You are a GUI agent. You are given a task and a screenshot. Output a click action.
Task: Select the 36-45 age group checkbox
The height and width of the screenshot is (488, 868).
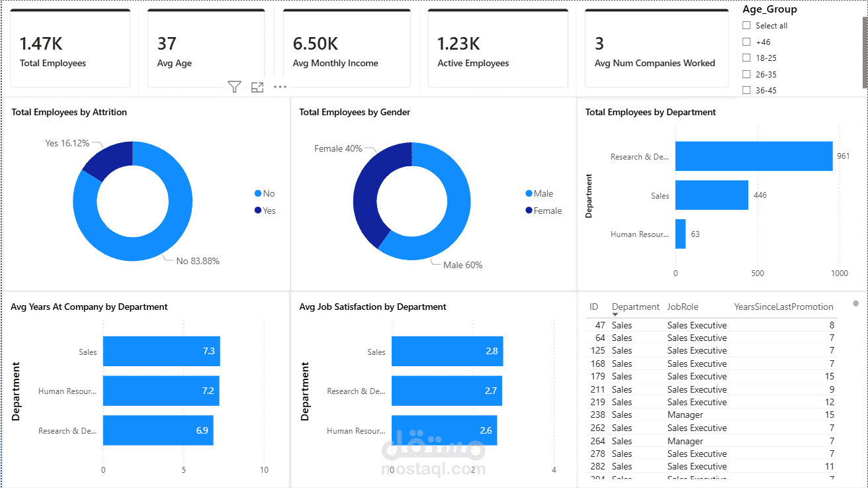click(x=747, y=90)
